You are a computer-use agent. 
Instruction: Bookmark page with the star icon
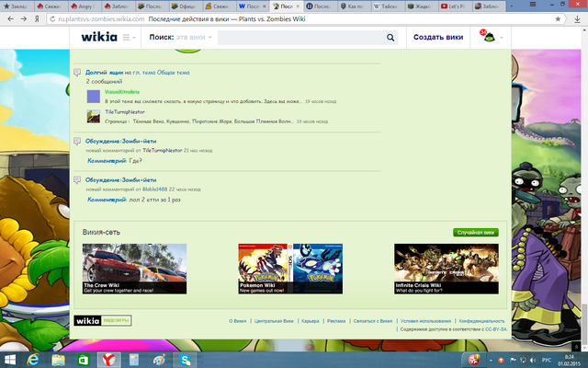point(558,19)
